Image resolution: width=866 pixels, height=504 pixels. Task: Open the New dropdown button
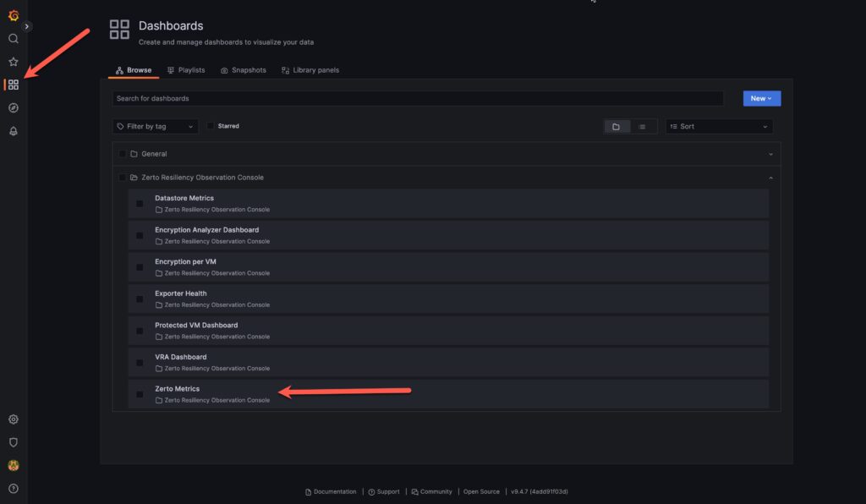click(762, 98)
